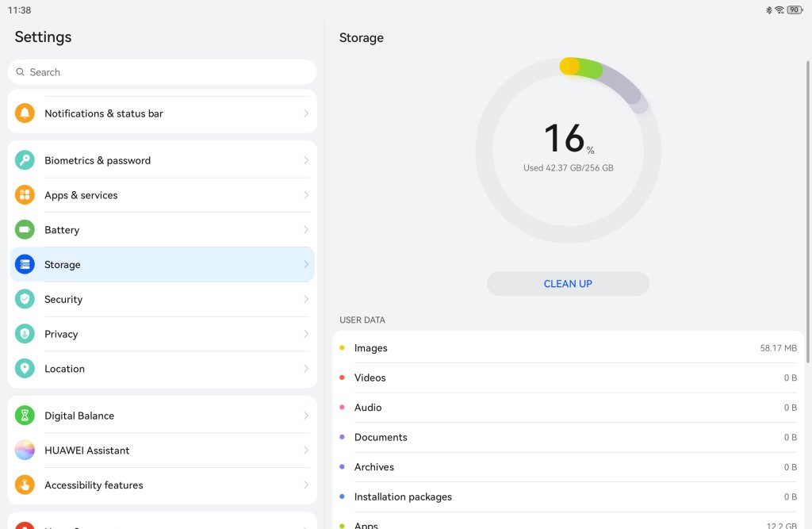Click the circular storage usage ring
812x529 pixels.
pos(568,151)
